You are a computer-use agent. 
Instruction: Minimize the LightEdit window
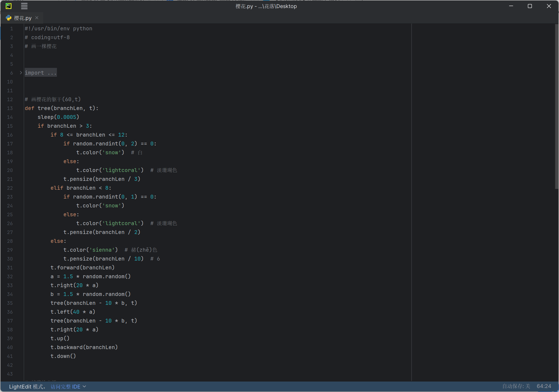point(511,6)
